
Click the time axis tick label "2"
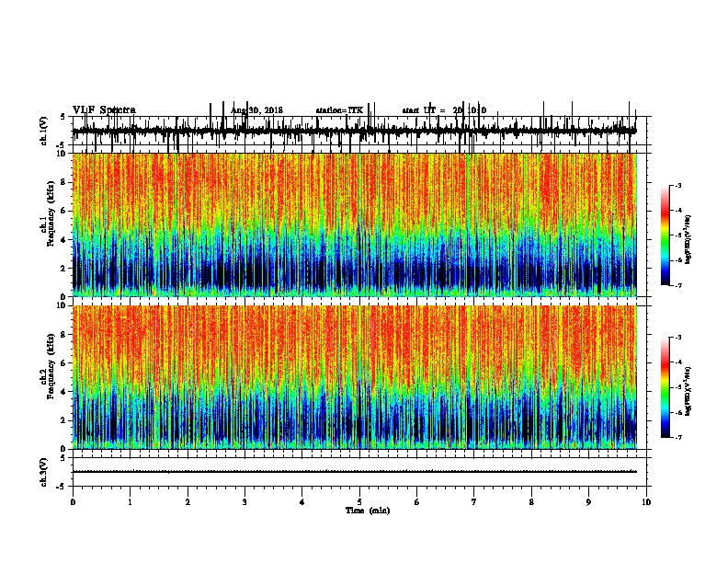pyautogui.click(x=188, y=502)
